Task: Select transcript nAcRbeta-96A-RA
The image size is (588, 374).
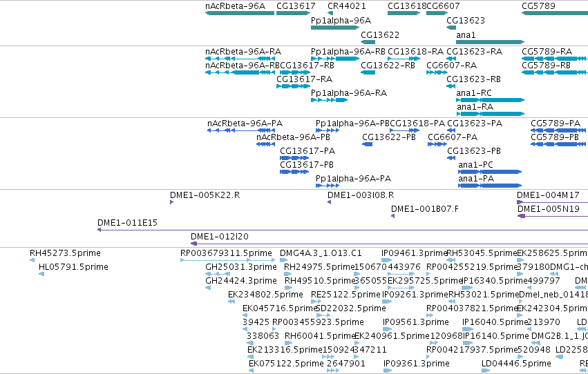Action: (240, 59)
